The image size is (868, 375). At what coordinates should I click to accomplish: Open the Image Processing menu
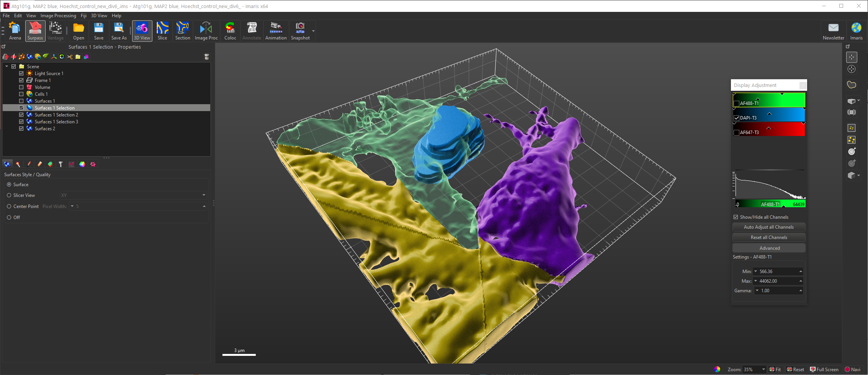tap(58, 16)
